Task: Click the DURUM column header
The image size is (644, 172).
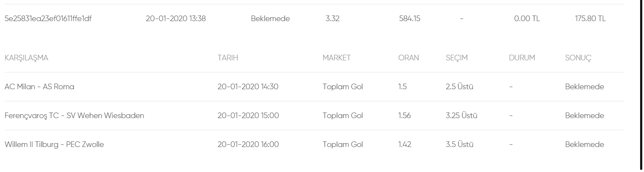Action: [522, 58]
